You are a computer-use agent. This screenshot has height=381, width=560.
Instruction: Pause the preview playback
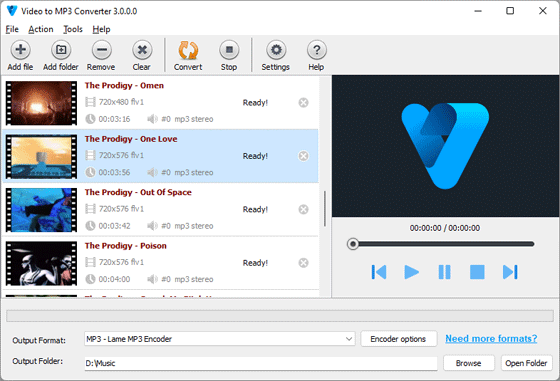pos(444,272)
